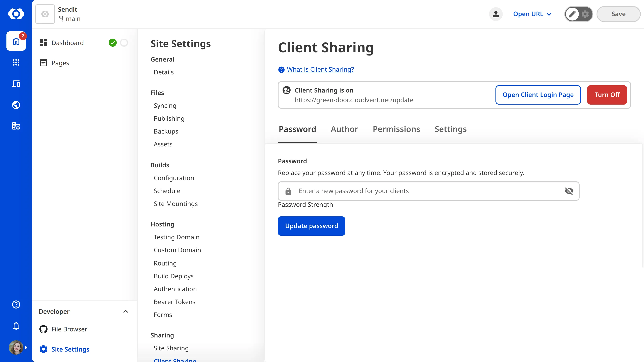Open Authentication settings

(175, 289)
